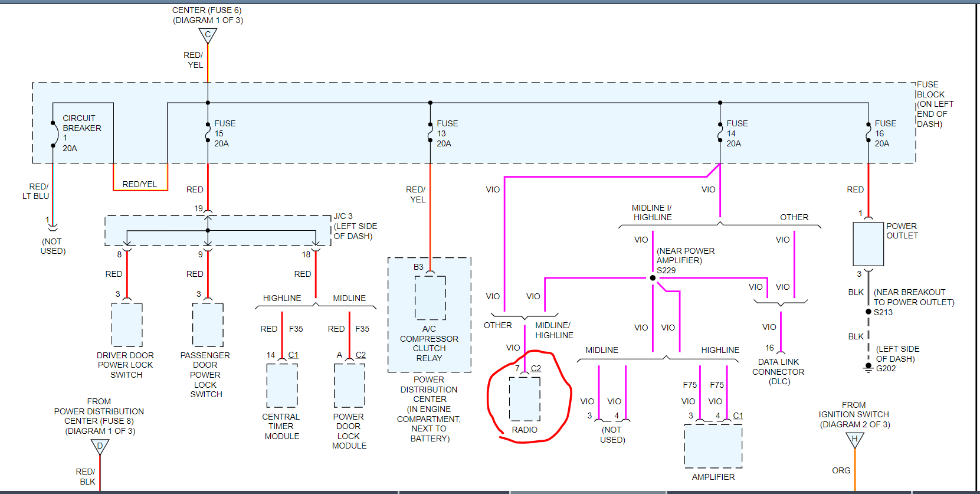This screenshot has width=980, height=494.
Task: Open the C1 connector link above Amplifier
Action: click(x=738, y=416)
